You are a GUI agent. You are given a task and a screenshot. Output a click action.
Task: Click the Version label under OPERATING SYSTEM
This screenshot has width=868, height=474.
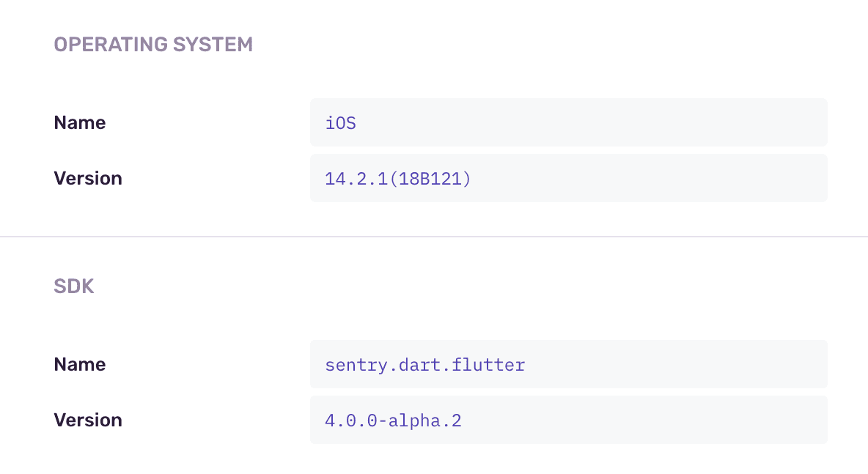pyautogui.click(x=88, y=178)
